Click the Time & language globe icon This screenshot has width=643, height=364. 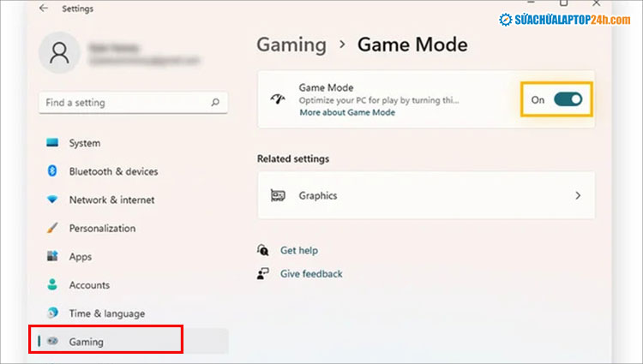[52, 313]
